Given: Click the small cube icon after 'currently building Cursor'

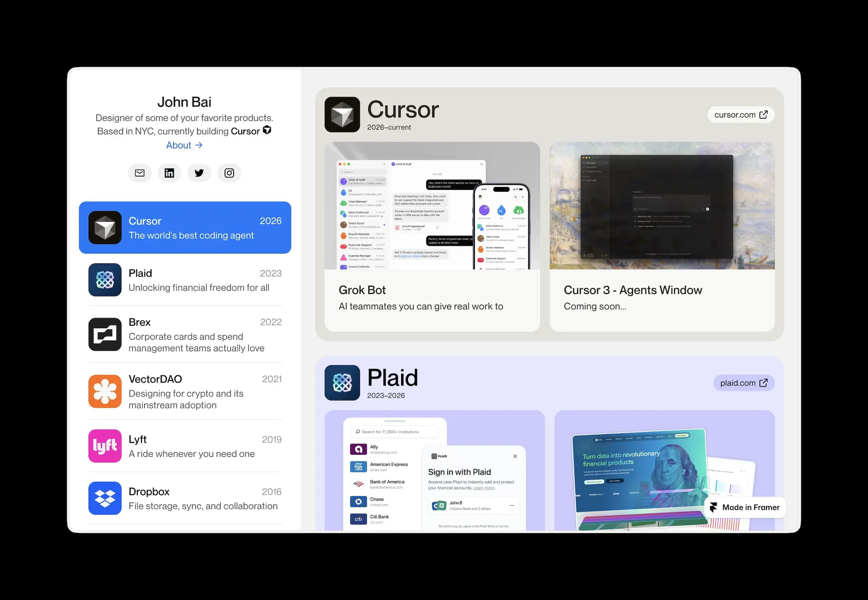Looking at the screenshot, I should click(x=267, y=130).
